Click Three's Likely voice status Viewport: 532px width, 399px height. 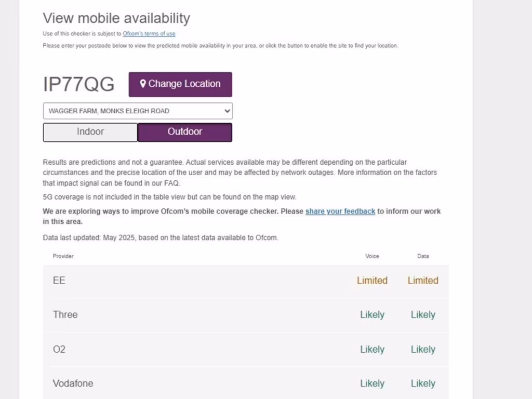(x=372, y=315)
